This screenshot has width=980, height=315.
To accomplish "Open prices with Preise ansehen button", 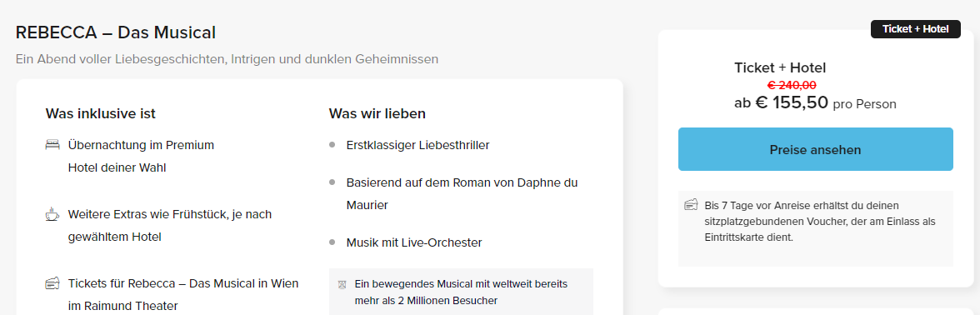I will pyautogui.click(x=816, y=149).
